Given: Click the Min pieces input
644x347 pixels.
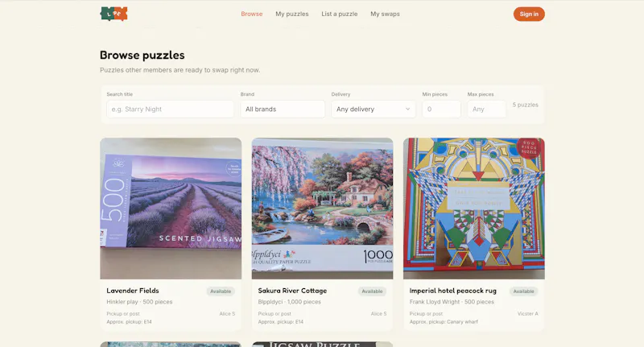Looking at the screenshot, I should coord(441,109).
